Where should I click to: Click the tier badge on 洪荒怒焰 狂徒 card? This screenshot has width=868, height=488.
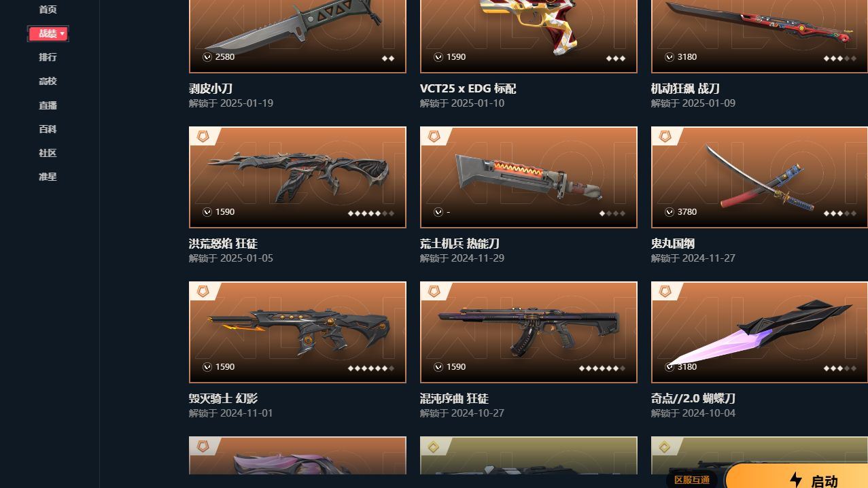pos(203,137)
